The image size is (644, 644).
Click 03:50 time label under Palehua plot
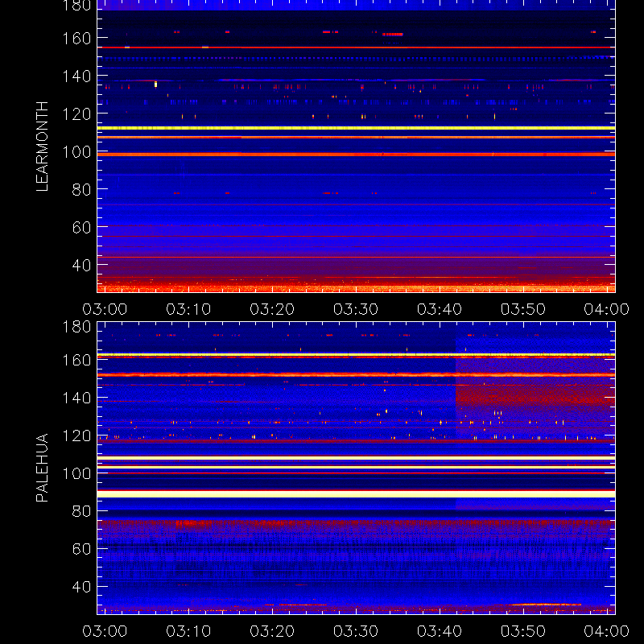(522, 631)
